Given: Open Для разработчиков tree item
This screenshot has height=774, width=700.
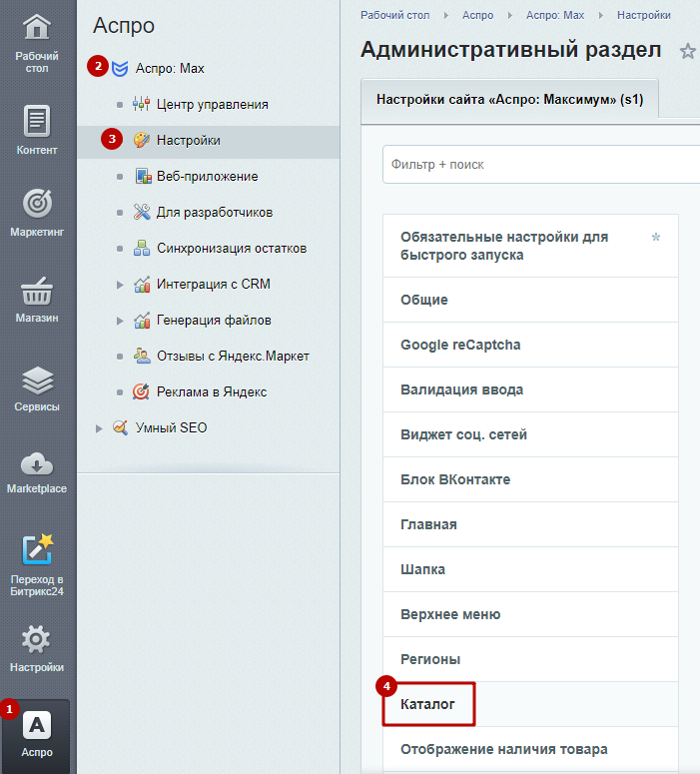Looking at the screenshot, I should 215,213.
